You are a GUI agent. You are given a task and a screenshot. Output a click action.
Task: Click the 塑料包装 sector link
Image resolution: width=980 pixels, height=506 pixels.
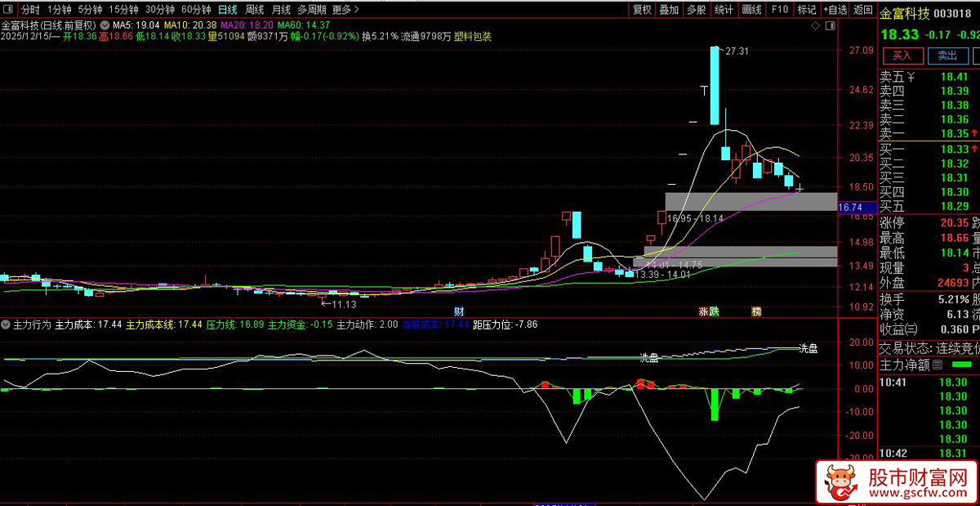pos(473,36)
